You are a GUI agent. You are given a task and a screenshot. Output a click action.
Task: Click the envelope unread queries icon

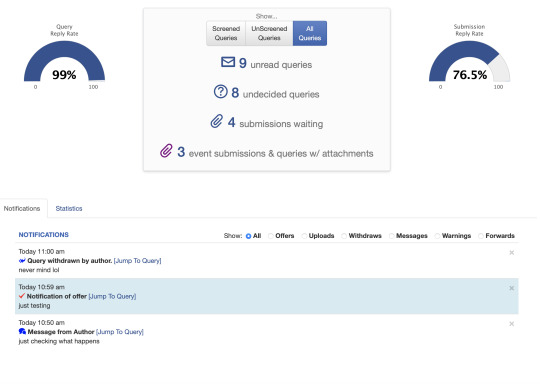pos(228,62)
